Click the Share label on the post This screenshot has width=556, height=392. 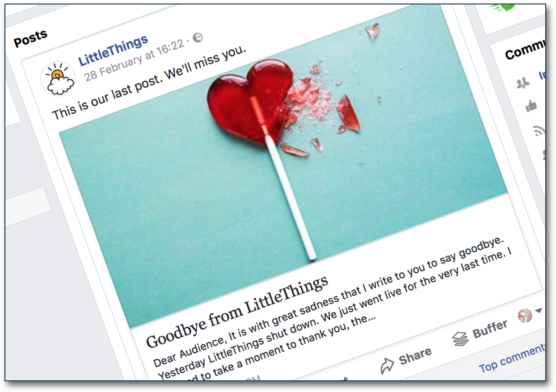415,356
